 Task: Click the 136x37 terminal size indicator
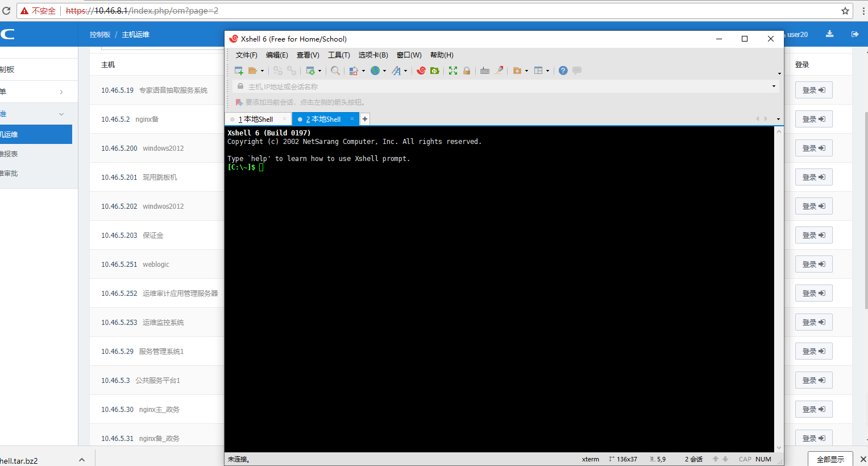click(623, 459)
